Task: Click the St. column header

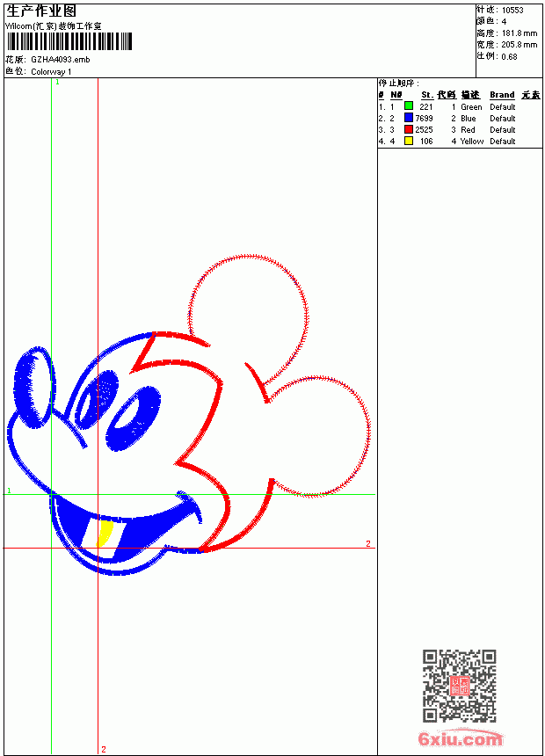Action: 427,95
